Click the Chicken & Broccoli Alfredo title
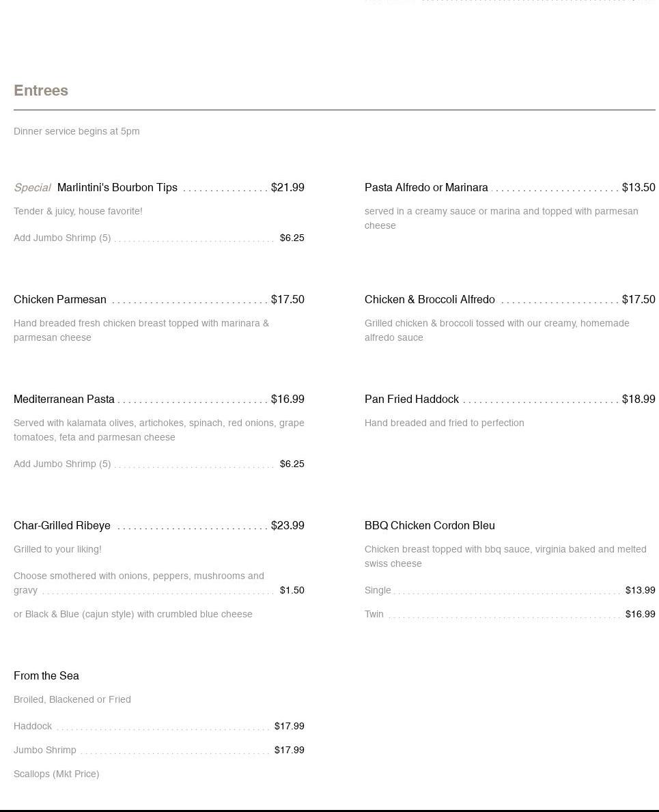The width and height of the screenshot is (659, 812). click(430, 300)
